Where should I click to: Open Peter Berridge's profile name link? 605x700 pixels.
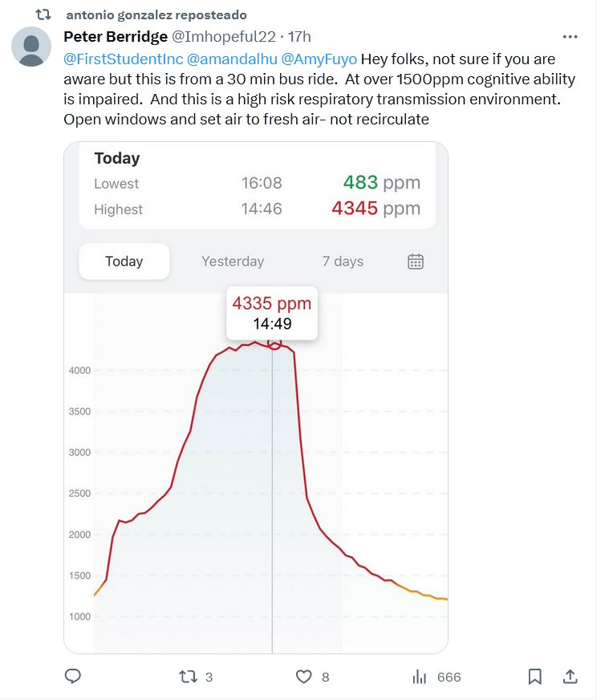point(116,36)
